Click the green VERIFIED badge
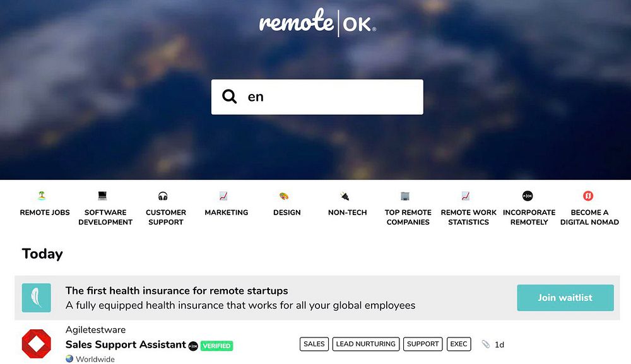Image resolution: width=631 pixels, height=364 pixels. point(216,346)
